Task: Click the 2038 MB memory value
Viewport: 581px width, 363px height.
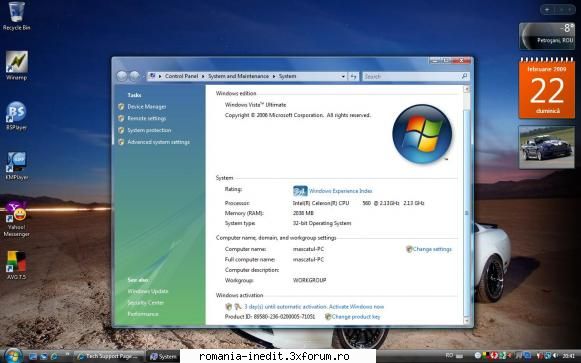Action: 303,213
